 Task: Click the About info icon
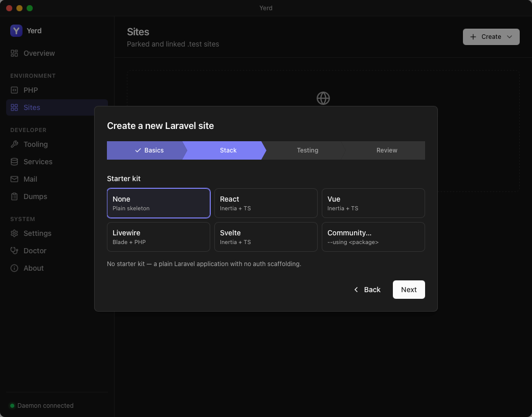point(14,268)
